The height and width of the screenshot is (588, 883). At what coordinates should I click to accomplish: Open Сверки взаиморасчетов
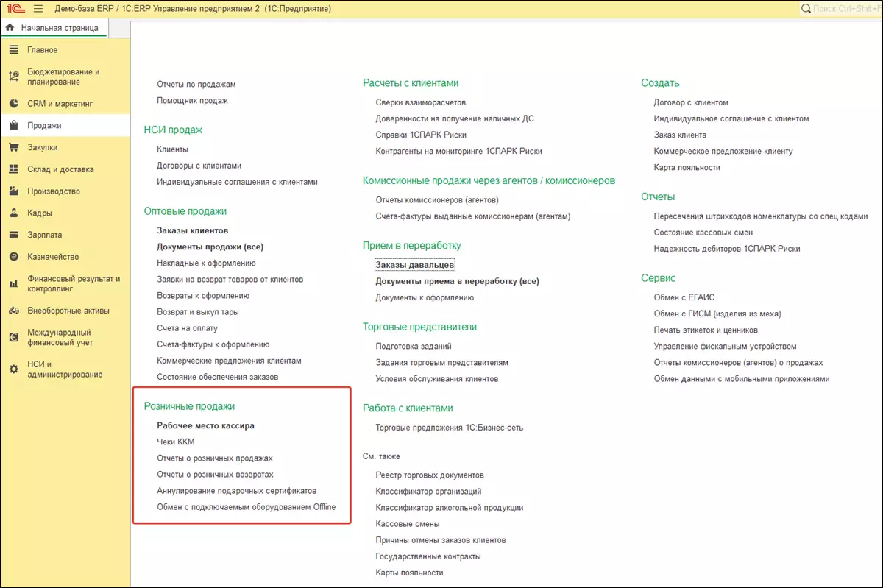click(x=421, y=102)
